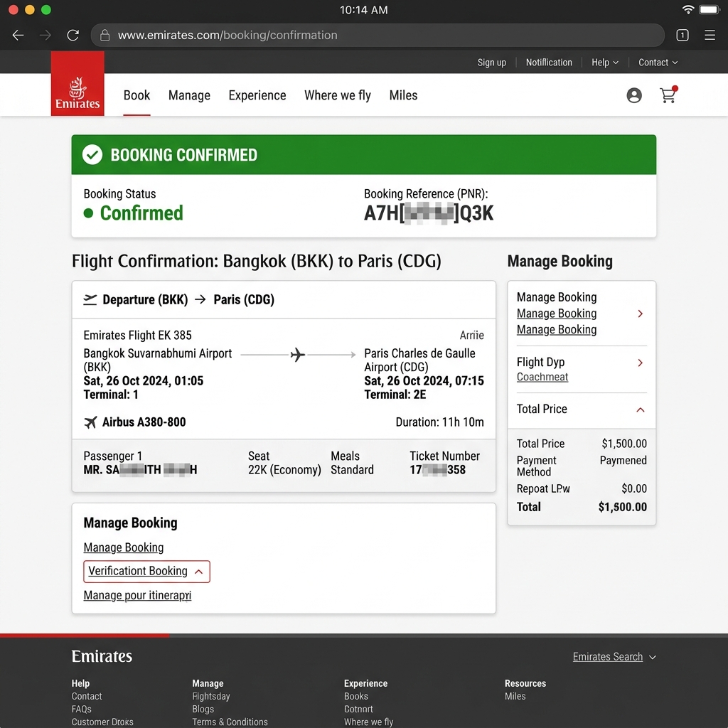This screenshot has height=728, width=728.
Task: Click the footer Miles link under Resources
Action: click(515, 696)
